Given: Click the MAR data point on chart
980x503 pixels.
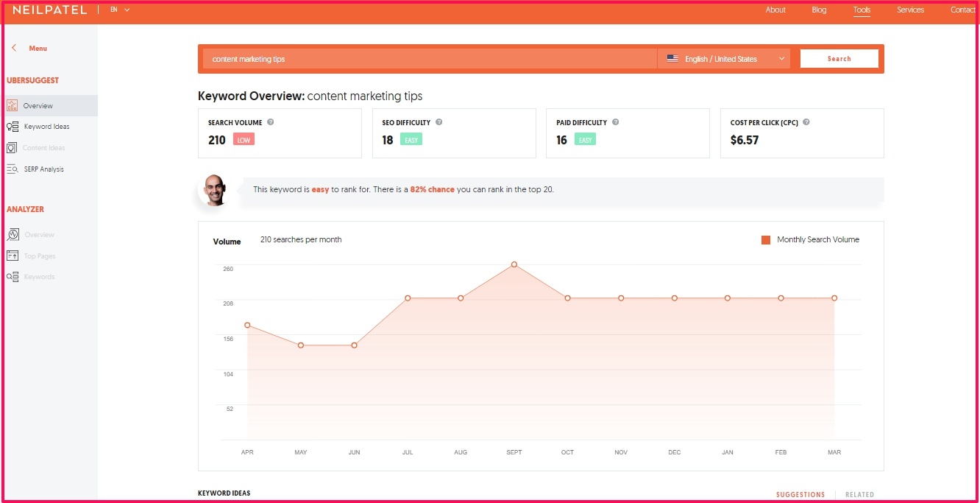Looking at the screenshot, I should [x=834, y=298].
